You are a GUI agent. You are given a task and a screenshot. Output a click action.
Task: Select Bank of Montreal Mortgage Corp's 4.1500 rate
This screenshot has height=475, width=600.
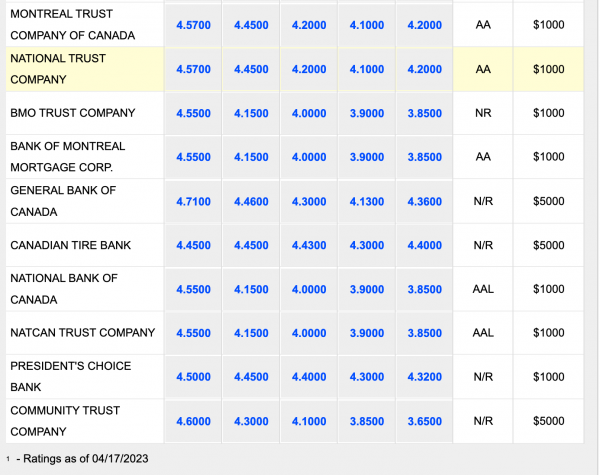click(250, 158)
